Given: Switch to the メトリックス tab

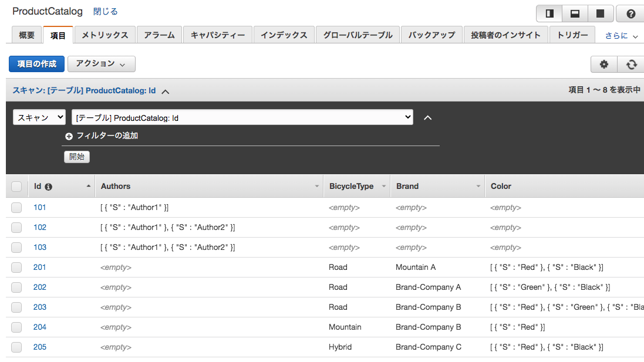Looking at the screenshot, I should 104,35.
